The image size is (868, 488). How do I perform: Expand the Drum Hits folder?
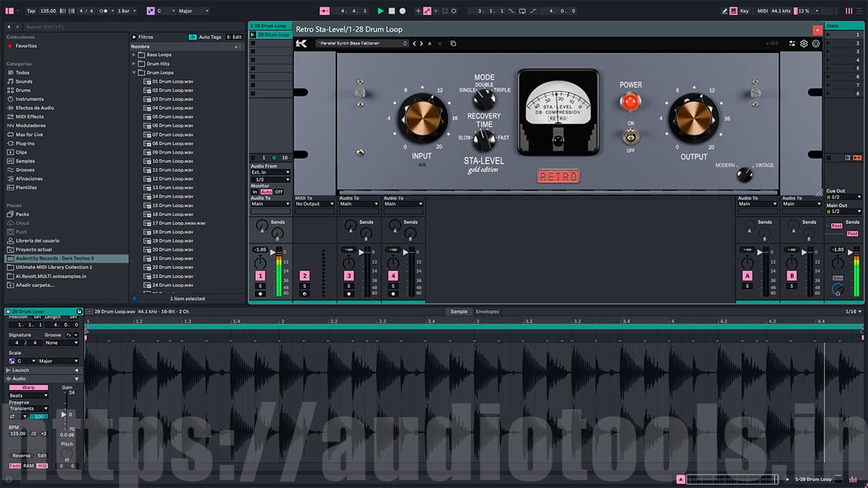click(x=135, y=64)
